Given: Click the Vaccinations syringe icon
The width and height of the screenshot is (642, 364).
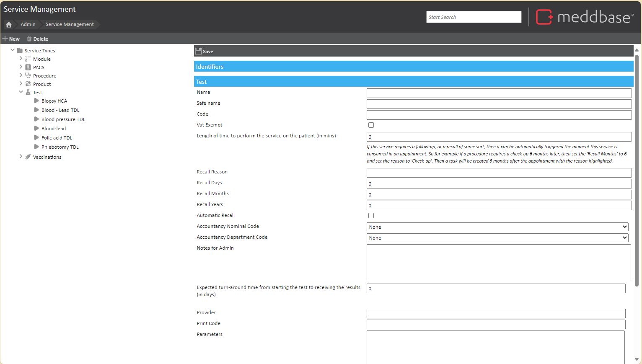Looking at the screenshot, I should [28, 157].
